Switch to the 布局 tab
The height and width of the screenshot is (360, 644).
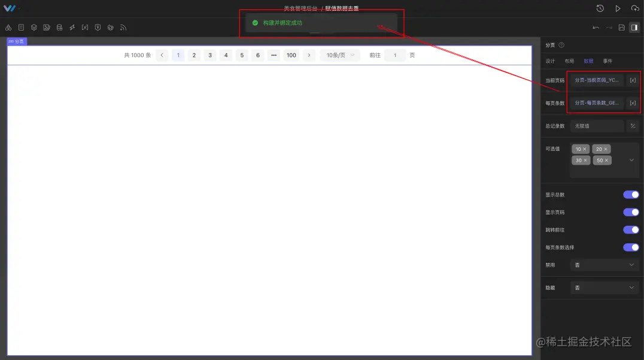click(x=569, y=61)
